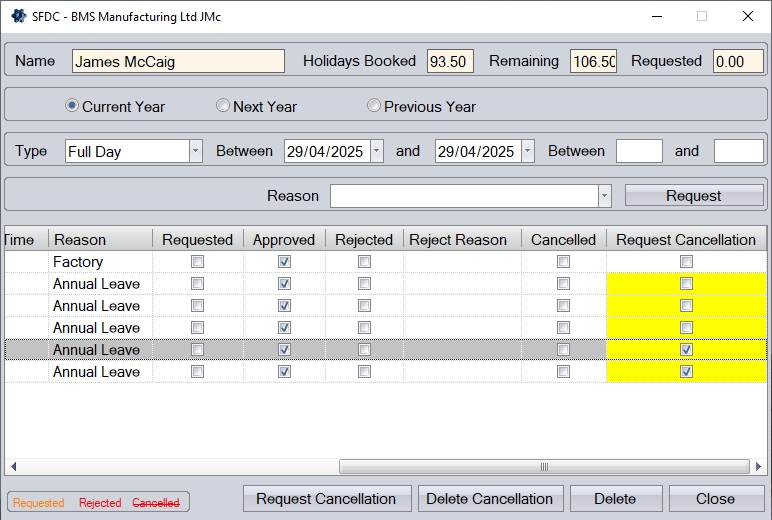Uncheck Request Cancellation in last Annual Leave row

tap(686, 372)
